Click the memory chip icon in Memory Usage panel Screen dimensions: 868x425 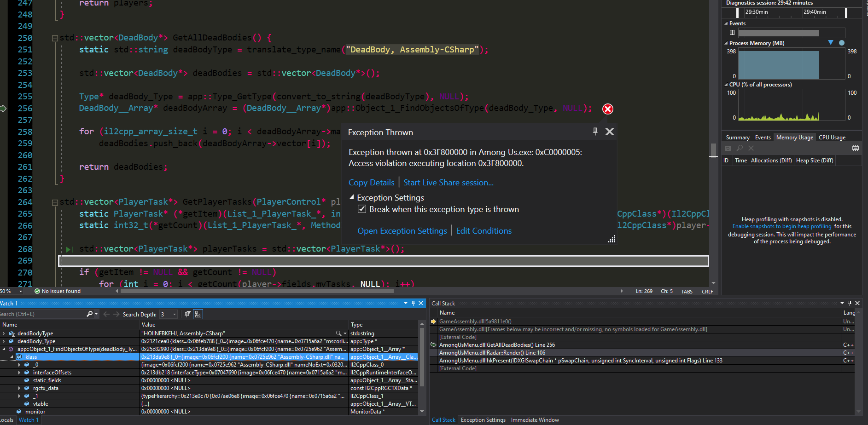856,148
